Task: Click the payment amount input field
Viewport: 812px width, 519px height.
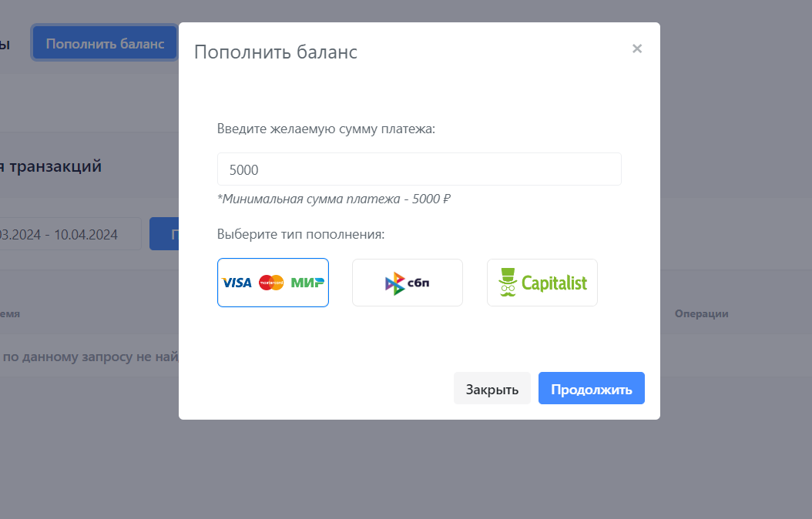Action: coord(419,169)
